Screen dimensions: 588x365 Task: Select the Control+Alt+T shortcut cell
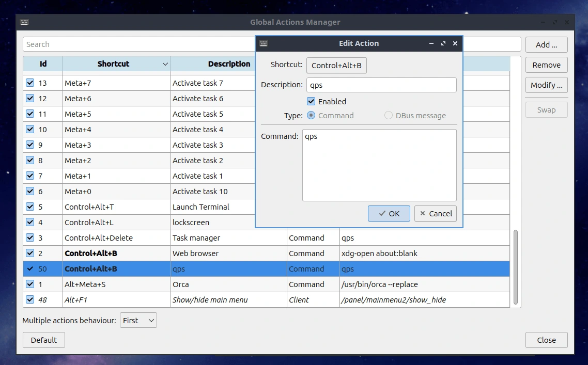(117, 207)
